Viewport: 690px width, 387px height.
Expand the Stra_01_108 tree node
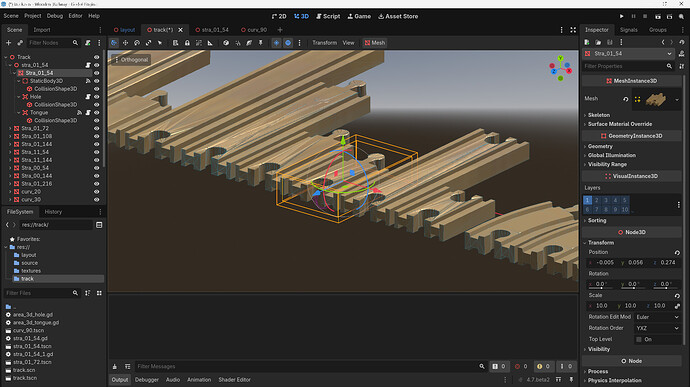pos(10,136)
